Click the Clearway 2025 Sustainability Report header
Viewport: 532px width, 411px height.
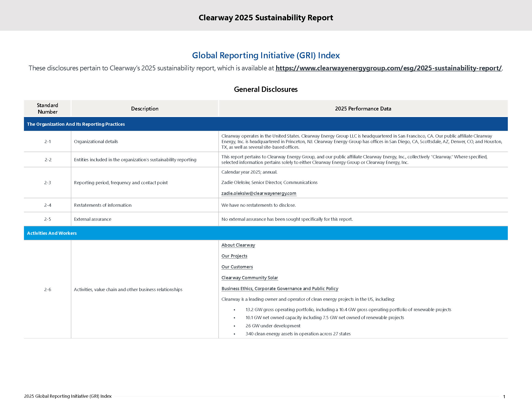click(x=266, y=18)
